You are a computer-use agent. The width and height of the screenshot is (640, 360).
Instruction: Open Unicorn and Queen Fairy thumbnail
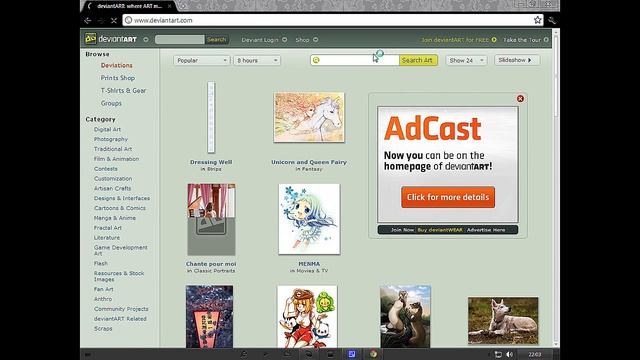pos(309,117)
